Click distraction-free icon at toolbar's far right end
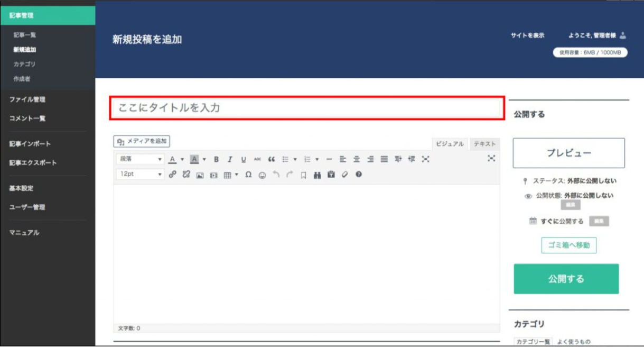The width and height of the screenshot is (644, 347). click(491, 158)
